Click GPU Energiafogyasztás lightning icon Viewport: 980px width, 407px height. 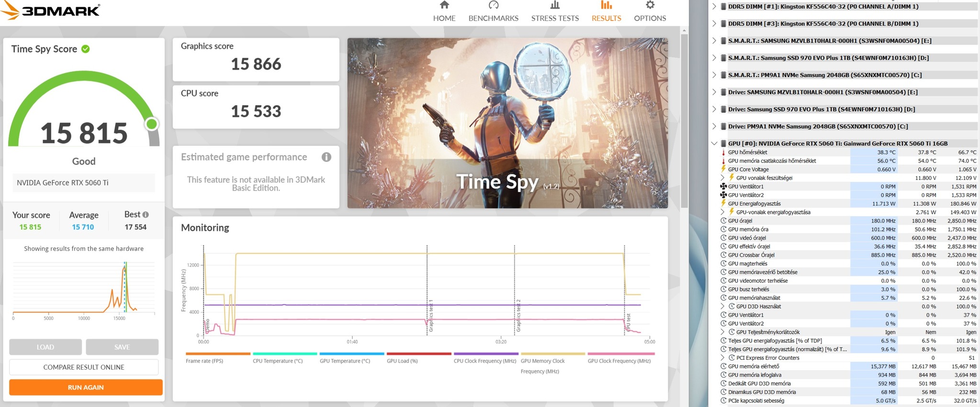[723, 203]
